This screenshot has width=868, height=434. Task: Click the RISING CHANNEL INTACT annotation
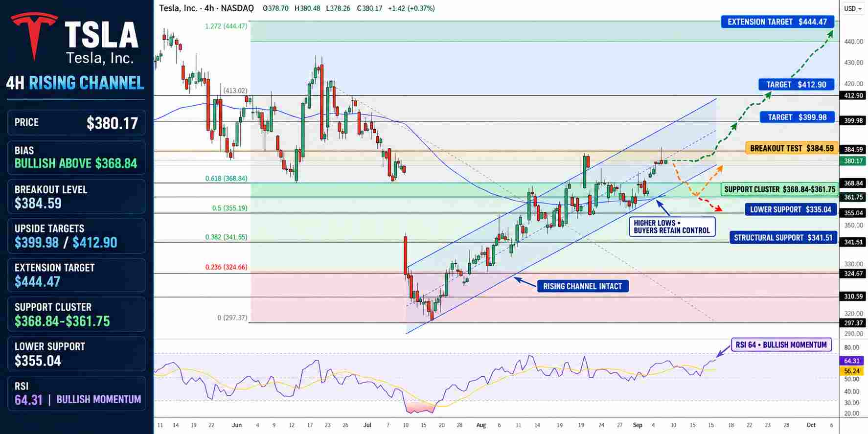point(582,286)
